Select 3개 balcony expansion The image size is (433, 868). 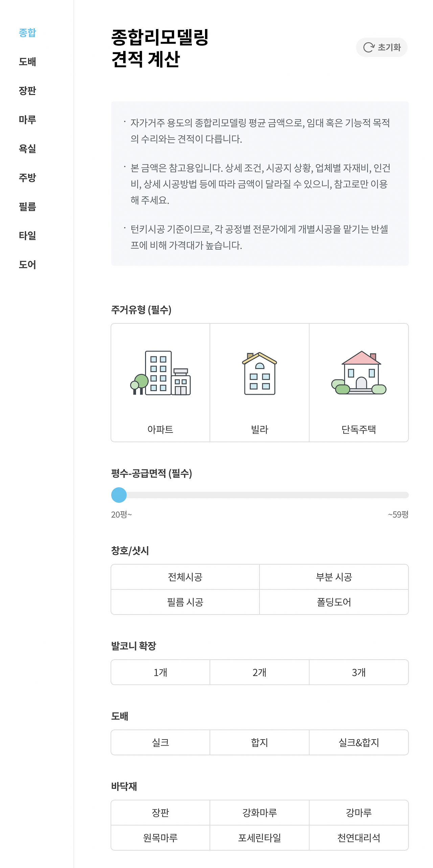point(359,672)
